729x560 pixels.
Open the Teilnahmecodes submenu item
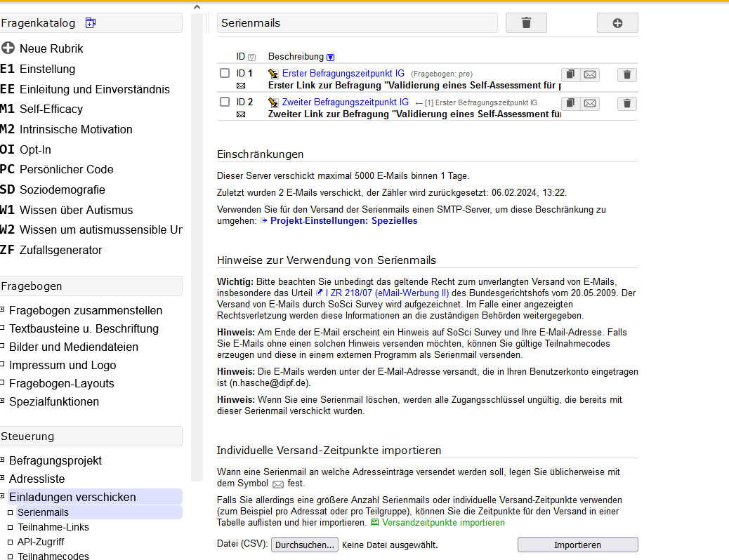click(x=53, y=556)
